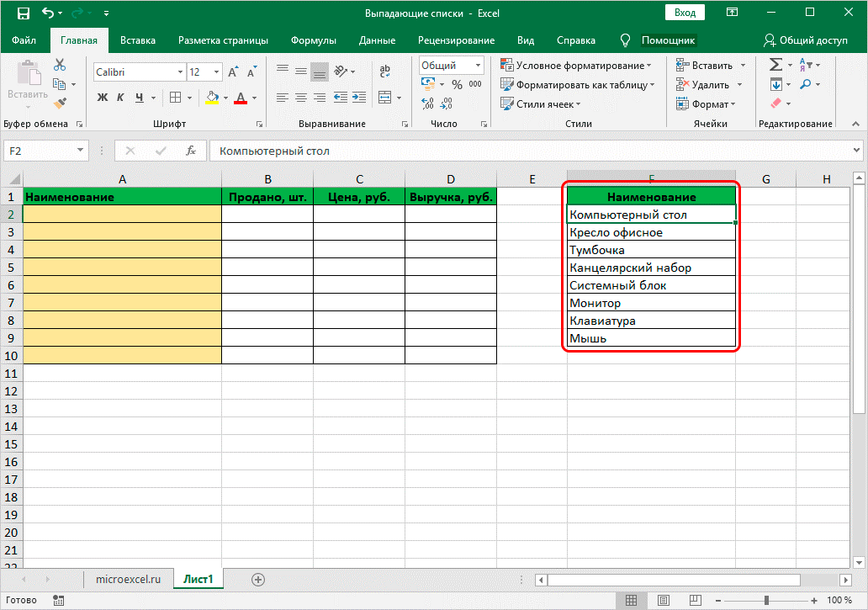The image size is (868, 610).
Task: Click the AutoSum sigma icon
Action: 775,65
